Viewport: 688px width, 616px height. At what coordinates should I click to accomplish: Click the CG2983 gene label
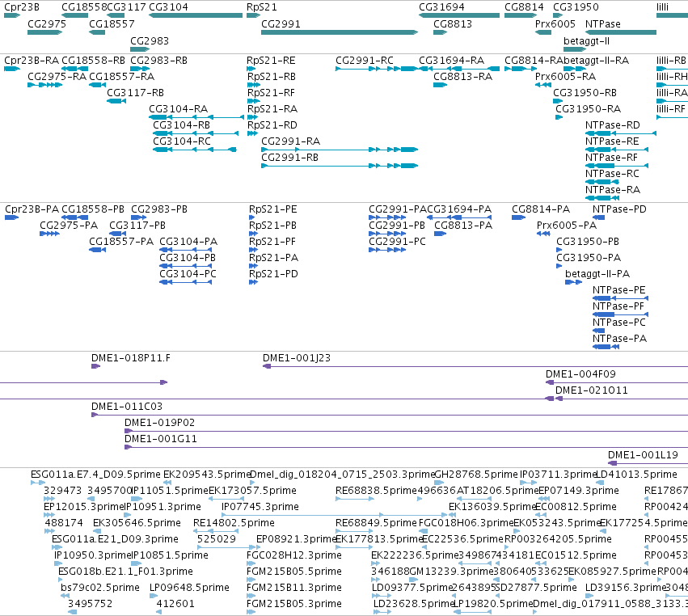tap(150, 40)
